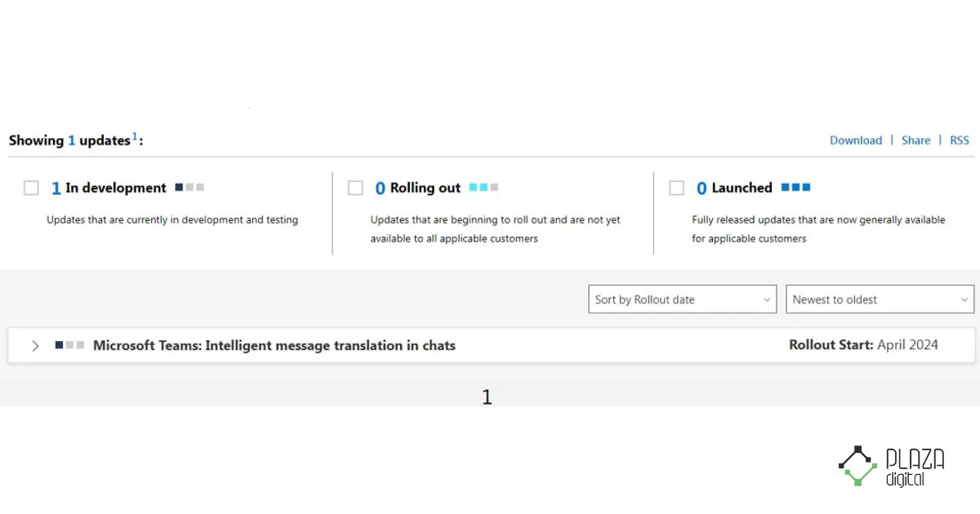Open the RSS feed link
The image size is (980, 514).
tap(959, 140)
